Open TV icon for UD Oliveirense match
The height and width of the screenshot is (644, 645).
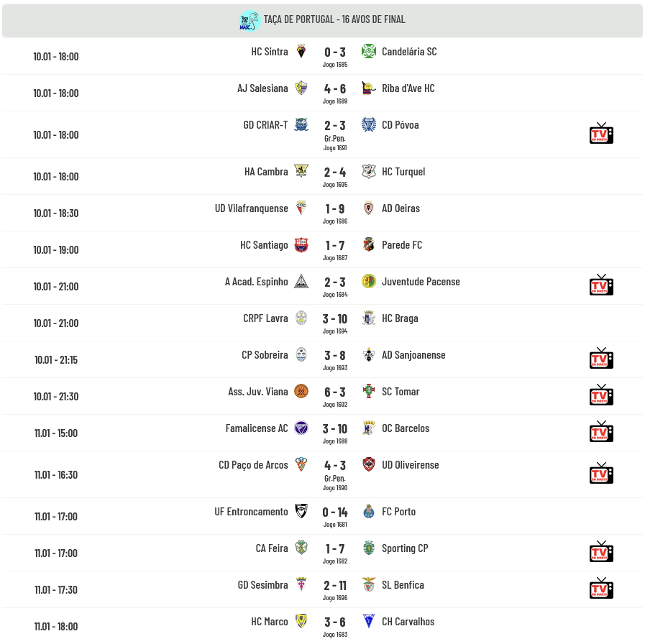[x=601, y=474]
